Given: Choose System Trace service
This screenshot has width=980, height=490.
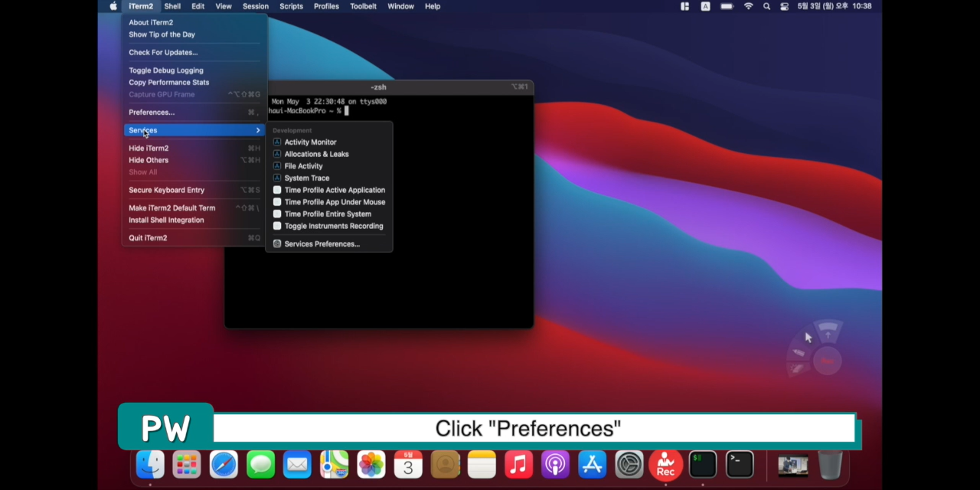Looking at the screenshot, I should 329,178.
